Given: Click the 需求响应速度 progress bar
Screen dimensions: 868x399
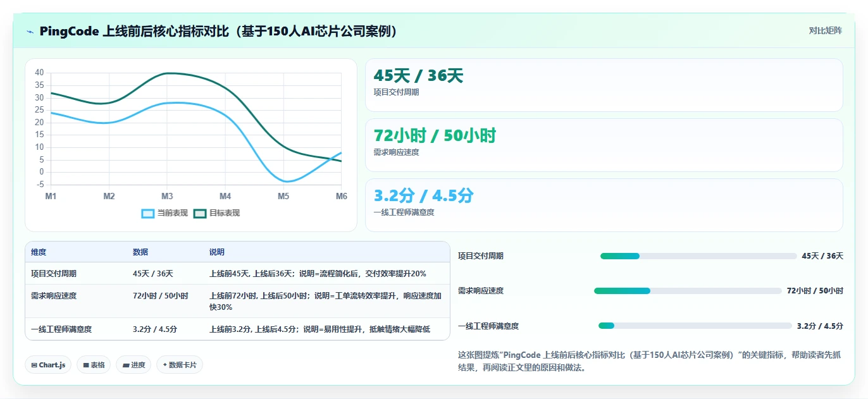Looking at the screenshot, I should pos(688,291).
